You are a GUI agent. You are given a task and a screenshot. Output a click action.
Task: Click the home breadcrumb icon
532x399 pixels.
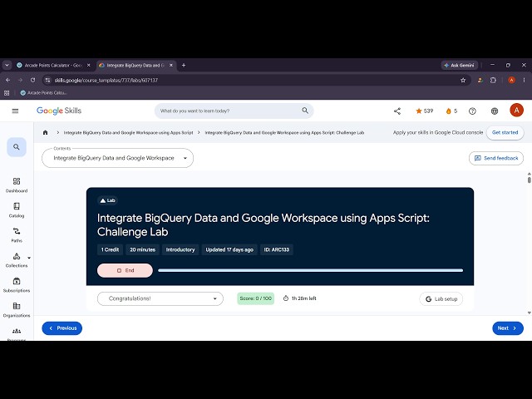pyautogui.click(x=45, y=133)
